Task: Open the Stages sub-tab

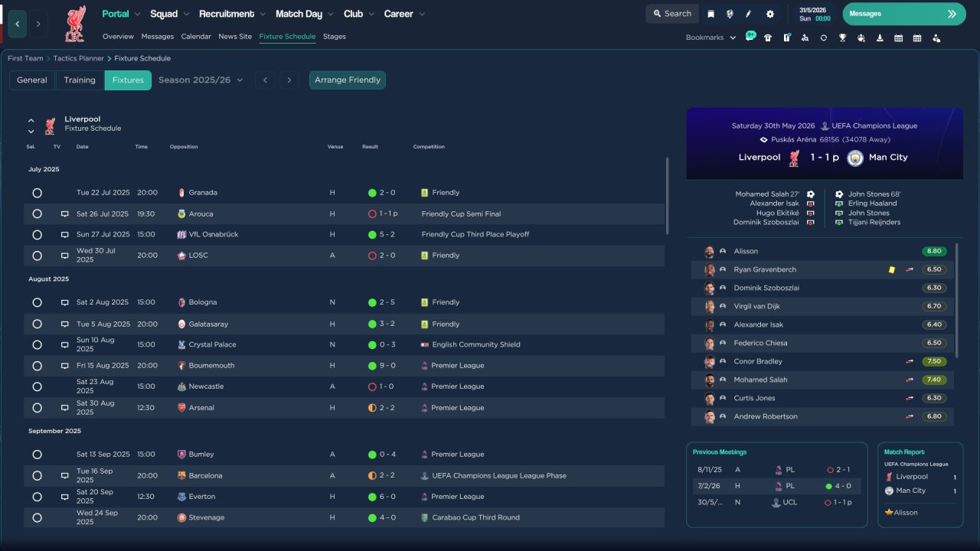Action: [335, 37]
